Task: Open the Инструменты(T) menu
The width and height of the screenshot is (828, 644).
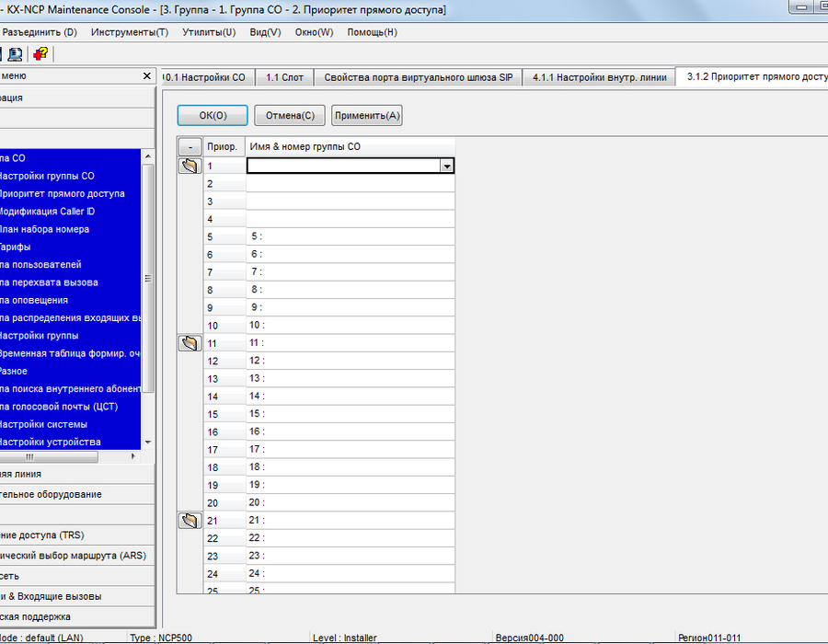Action: click(130, 32)
